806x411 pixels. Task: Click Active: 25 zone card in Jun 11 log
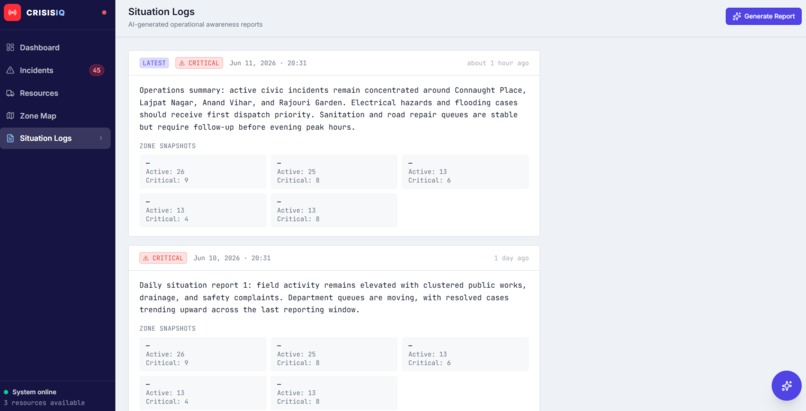(334, 172)
